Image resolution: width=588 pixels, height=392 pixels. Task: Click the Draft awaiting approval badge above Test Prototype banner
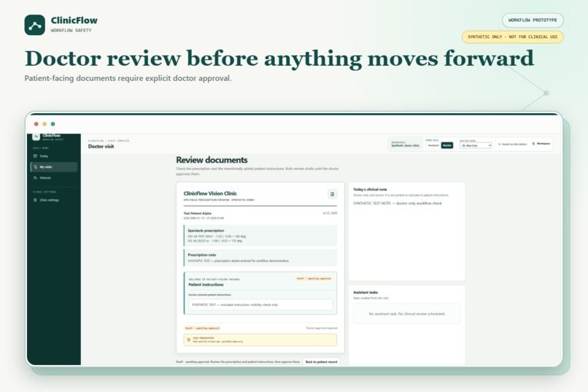pos(203,328)
